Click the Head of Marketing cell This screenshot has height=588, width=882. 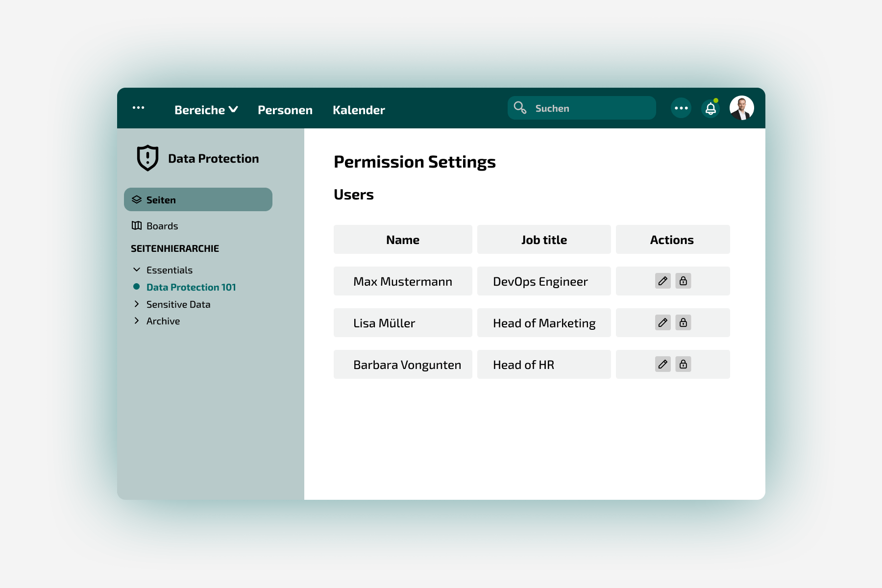click(x=544, y=322)
